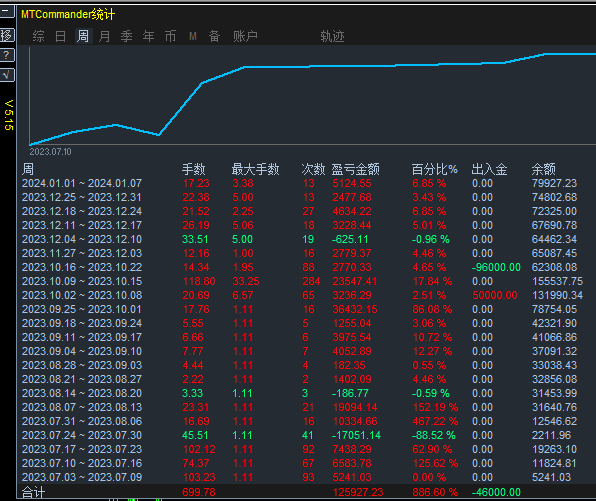The image size is (596, 501).
Task: Select row 2023.09.04 ~ 2023.09.10
Action: (x=302, y=351)
